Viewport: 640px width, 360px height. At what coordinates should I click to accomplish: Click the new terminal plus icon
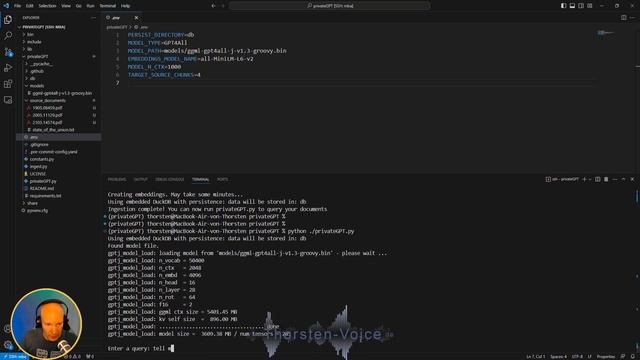coord(584,179)
